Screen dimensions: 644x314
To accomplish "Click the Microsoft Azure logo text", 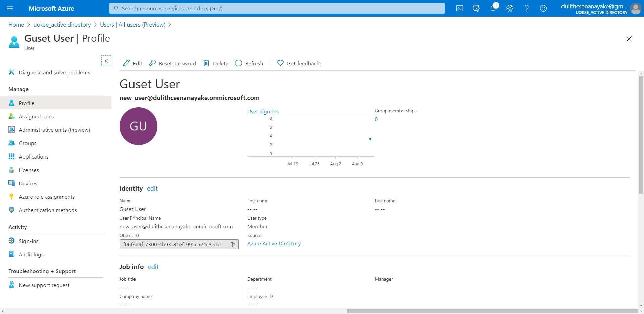I will 51,8.
